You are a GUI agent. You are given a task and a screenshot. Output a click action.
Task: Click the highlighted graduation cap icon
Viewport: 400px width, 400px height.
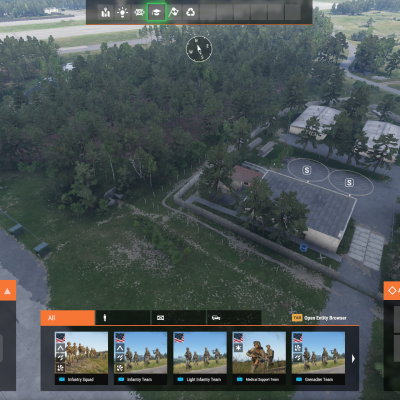pos(156,13)
